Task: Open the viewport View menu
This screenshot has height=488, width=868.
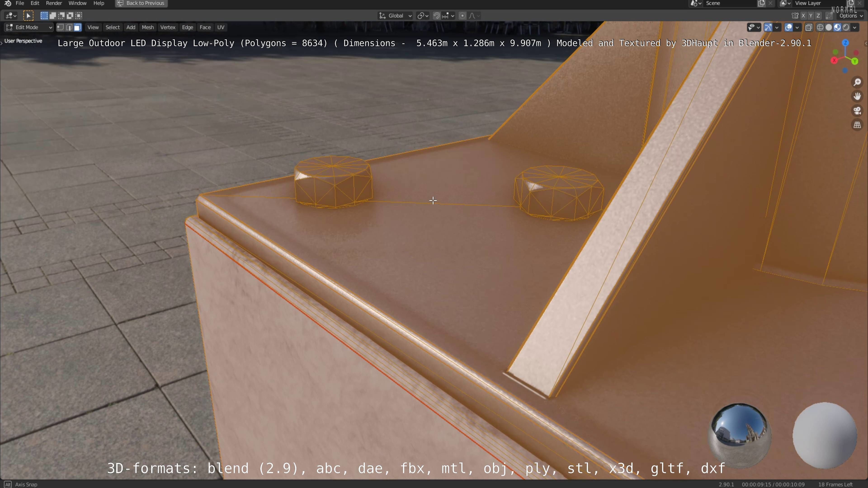Action: [x=93, y=28]
